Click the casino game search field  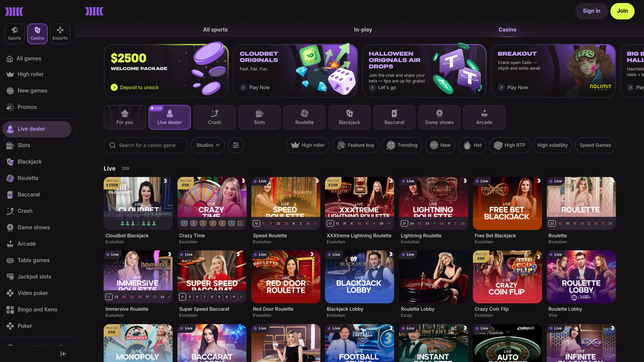146,145
